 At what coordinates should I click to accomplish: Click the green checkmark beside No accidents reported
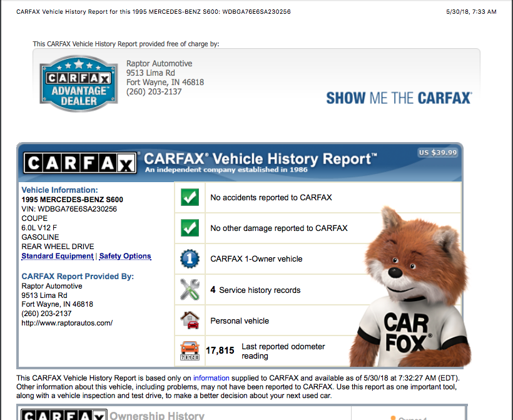point(190,197)
